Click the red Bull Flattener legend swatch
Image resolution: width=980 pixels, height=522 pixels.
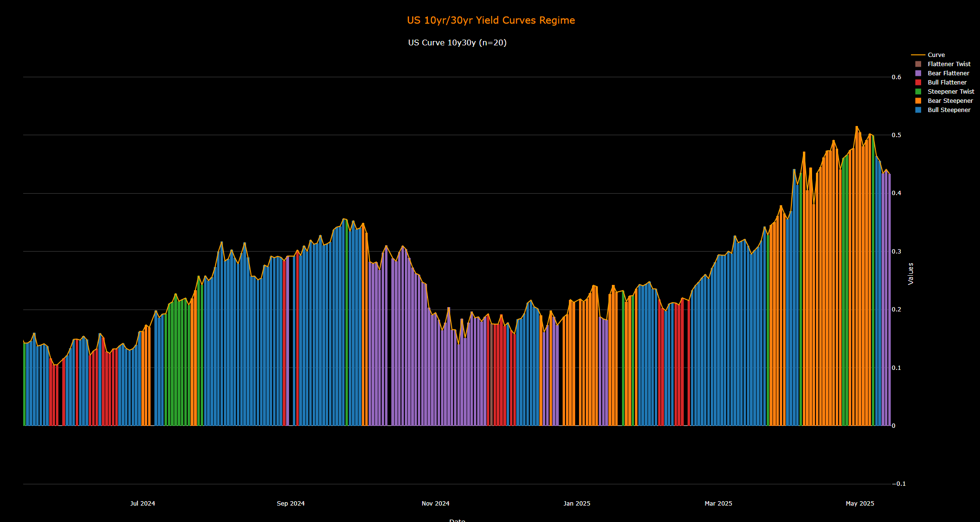tap(918, 83)
